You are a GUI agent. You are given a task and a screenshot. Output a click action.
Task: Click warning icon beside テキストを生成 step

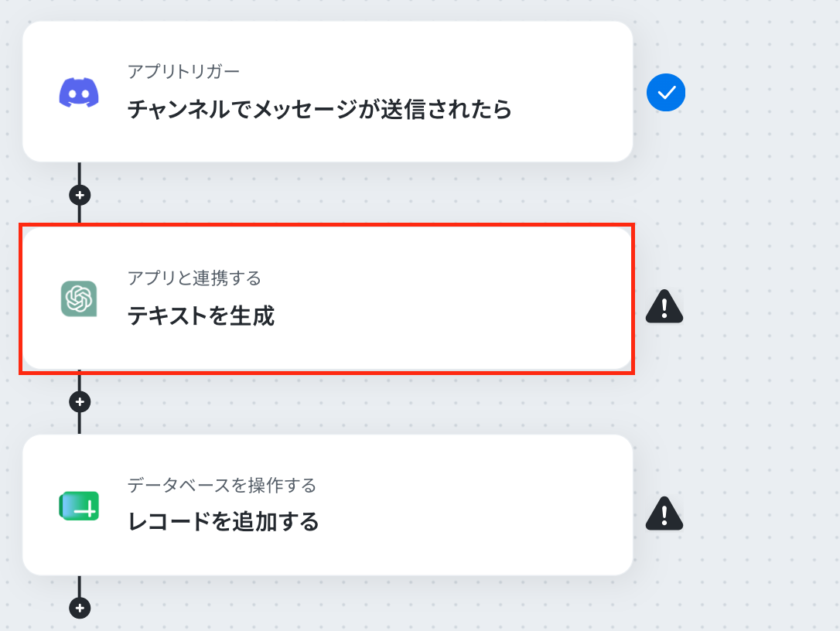point(664,307)
